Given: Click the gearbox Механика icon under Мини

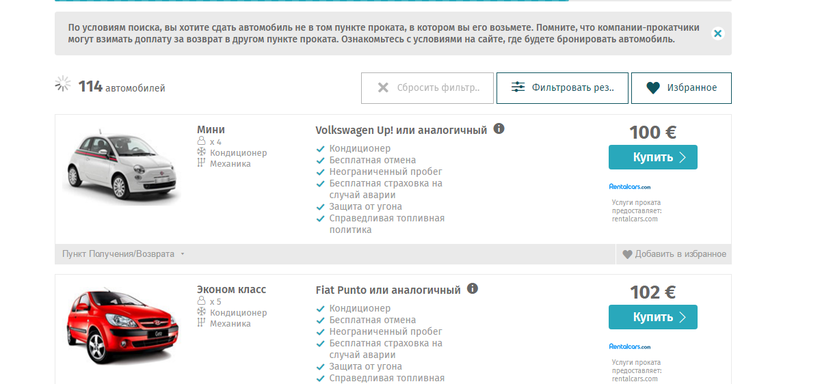Looking at the screenshot, I should point(201,163).
